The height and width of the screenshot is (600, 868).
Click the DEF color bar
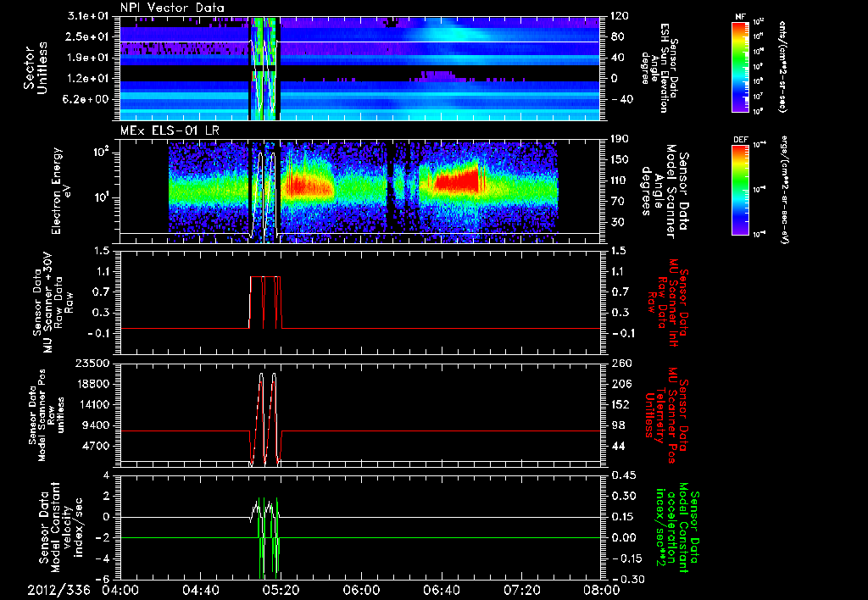741,189
